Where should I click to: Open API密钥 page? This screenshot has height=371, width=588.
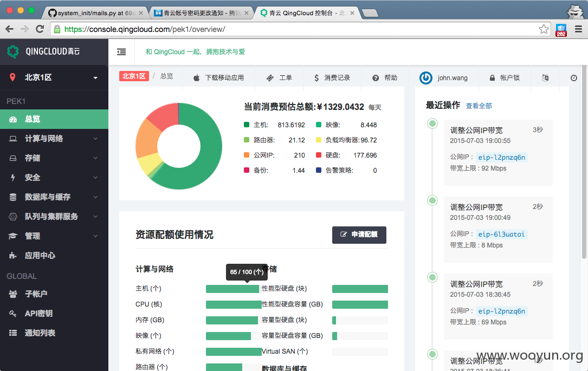(54, 313)
